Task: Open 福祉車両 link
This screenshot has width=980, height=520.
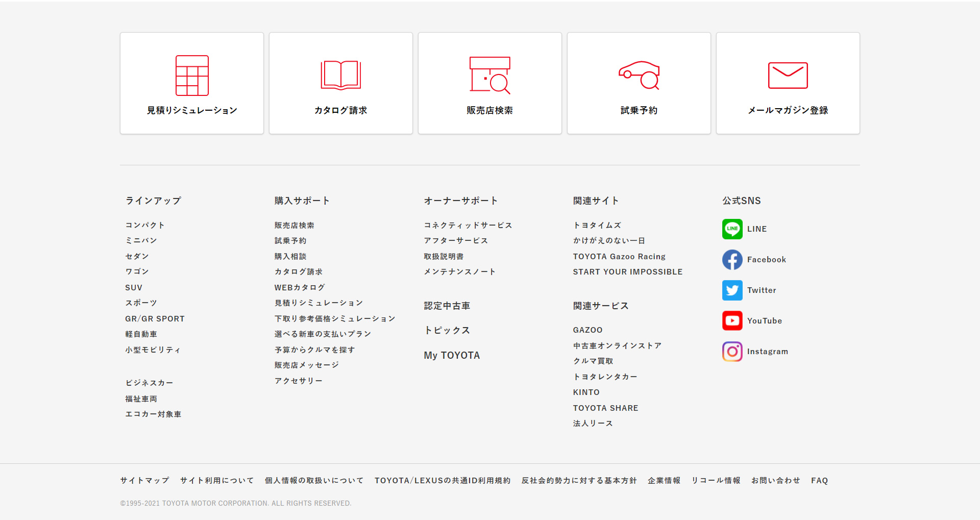Action: point(141,399)
